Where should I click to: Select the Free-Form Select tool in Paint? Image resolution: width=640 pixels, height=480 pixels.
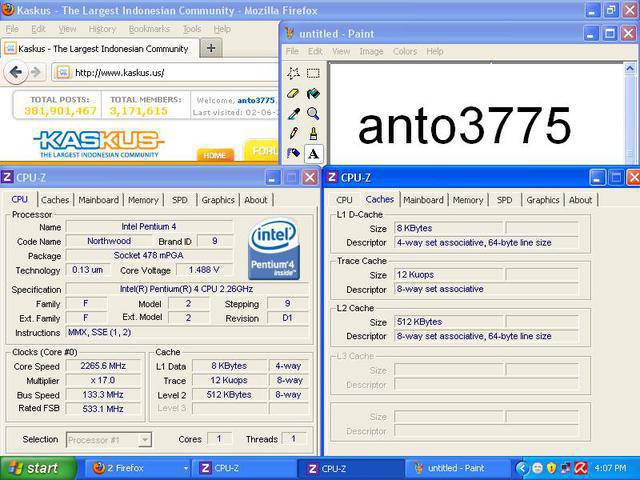[293, 73]
